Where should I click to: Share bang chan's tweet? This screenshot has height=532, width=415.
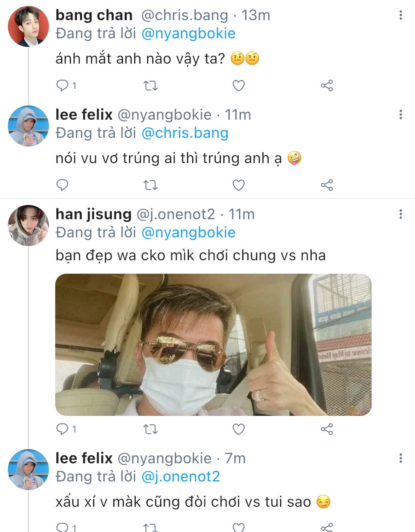[x=327, y=85]
